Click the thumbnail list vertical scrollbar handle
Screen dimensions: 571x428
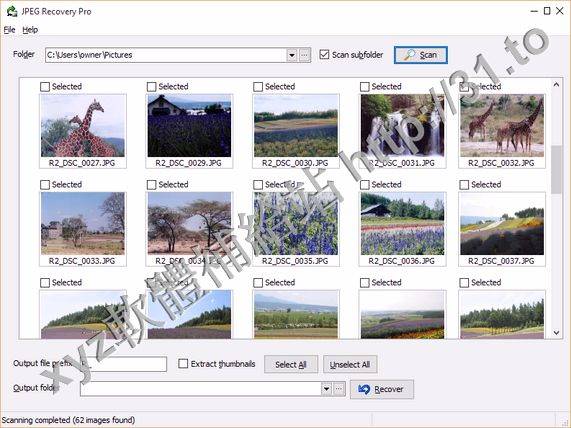pyautogui.click(x=556, y=170)
